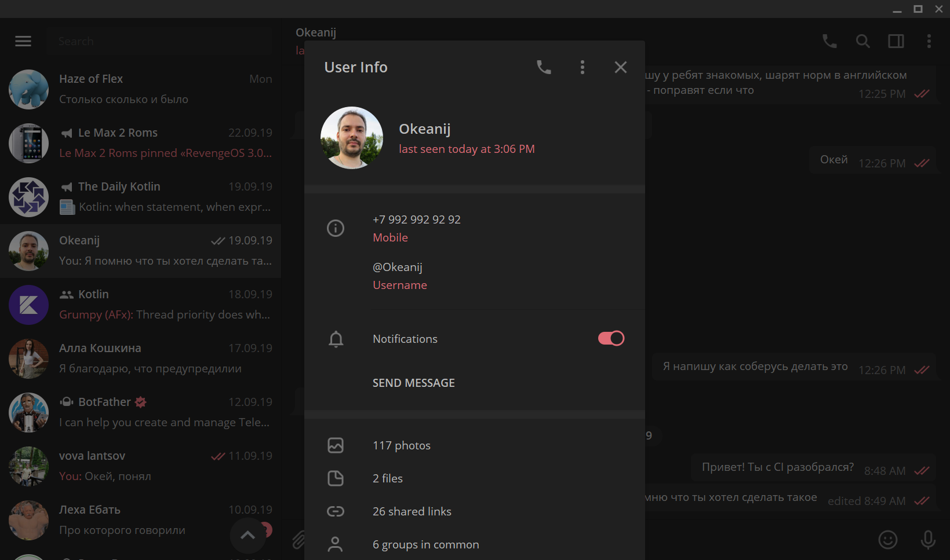Click the Search field in sidebar
950x560 pixels.
(x=159, y=41)
